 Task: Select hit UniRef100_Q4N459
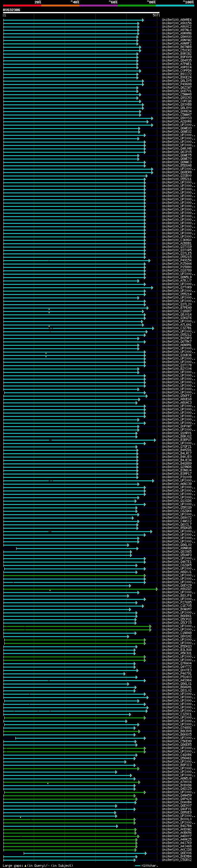(177, 796)
